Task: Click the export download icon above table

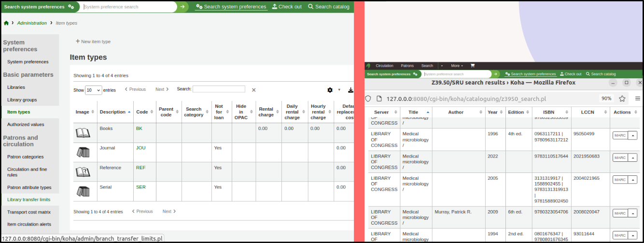Action: [350, 90]
